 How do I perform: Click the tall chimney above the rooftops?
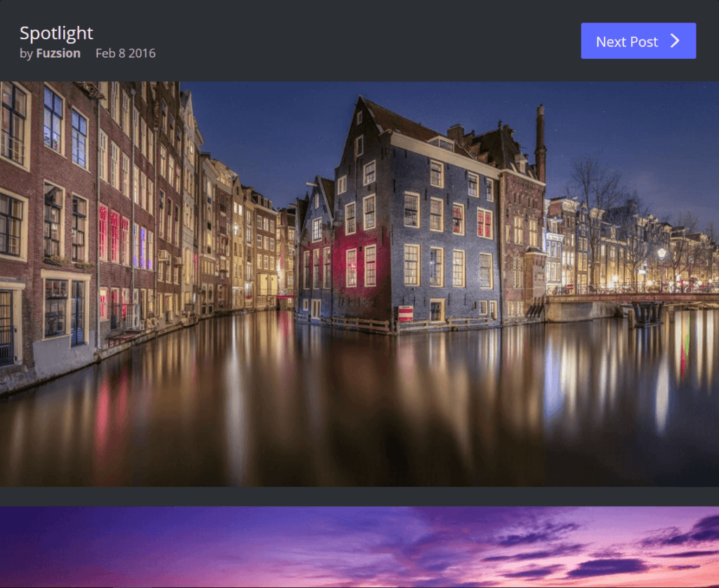pos(540,140)
